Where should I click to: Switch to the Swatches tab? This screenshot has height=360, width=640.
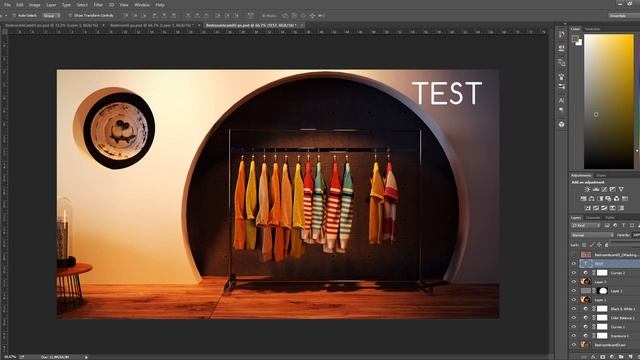593,29
